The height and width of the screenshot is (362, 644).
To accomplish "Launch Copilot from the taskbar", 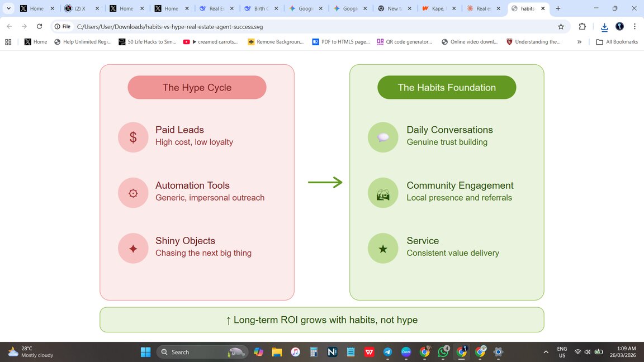I will click(x=258, y=352).
